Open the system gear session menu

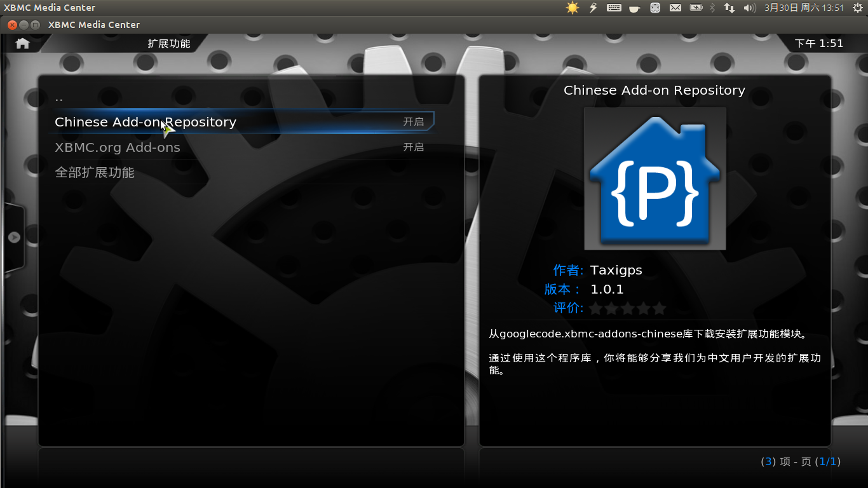857,8
